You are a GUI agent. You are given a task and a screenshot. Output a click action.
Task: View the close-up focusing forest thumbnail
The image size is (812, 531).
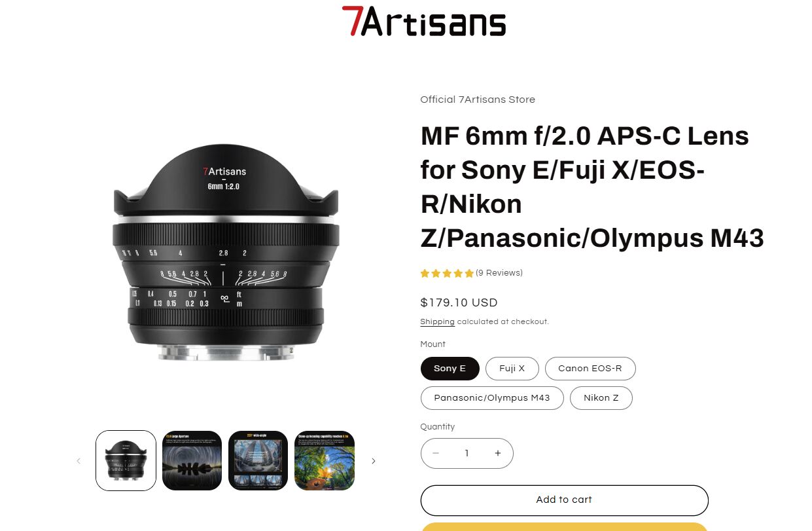(x=325, y=460)
